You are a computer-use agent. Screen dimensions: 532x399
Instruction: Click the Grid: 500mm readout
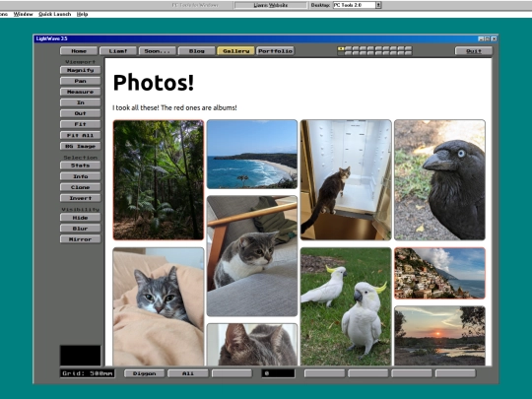pyautogui.click(x=88, y=373)
